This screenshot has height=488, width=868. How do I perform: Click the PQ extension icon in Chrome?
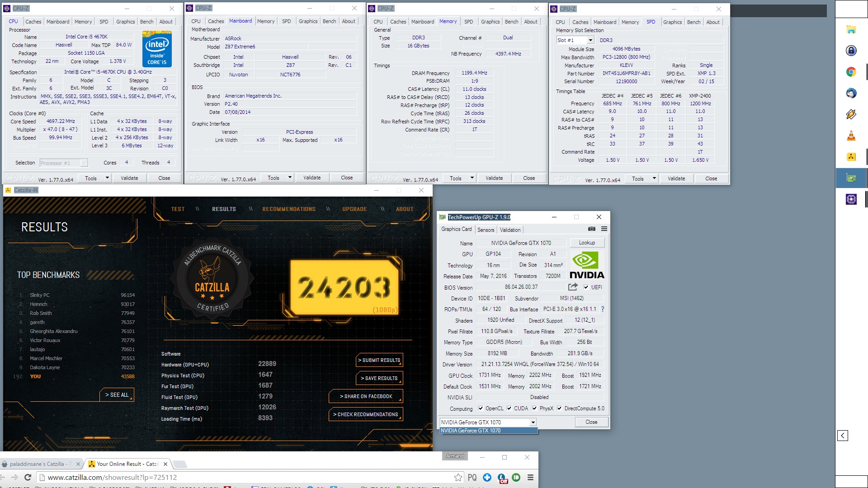pos(472,477)
